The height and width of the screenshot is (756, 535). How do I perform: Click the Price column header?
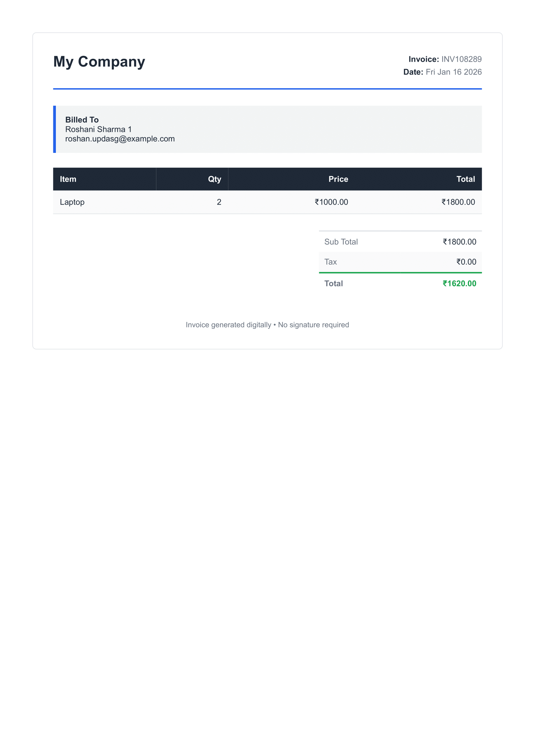(338, 179)
